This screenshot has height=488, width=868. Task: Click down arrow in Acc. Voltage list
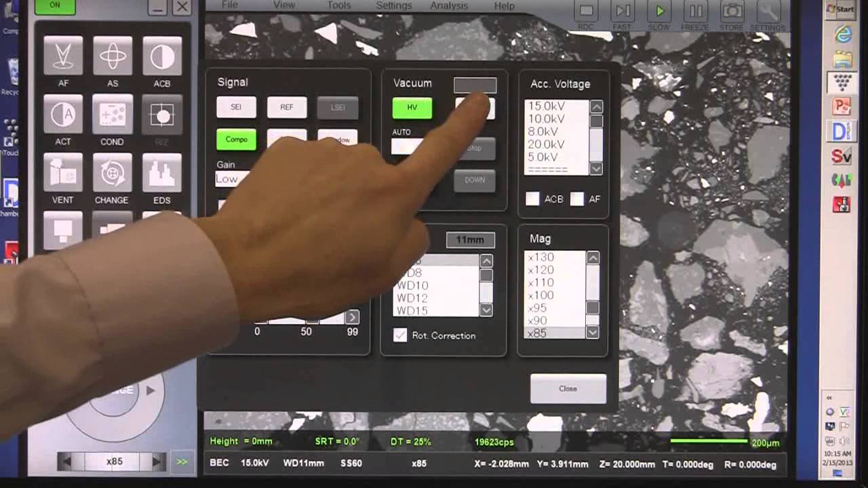596,169
